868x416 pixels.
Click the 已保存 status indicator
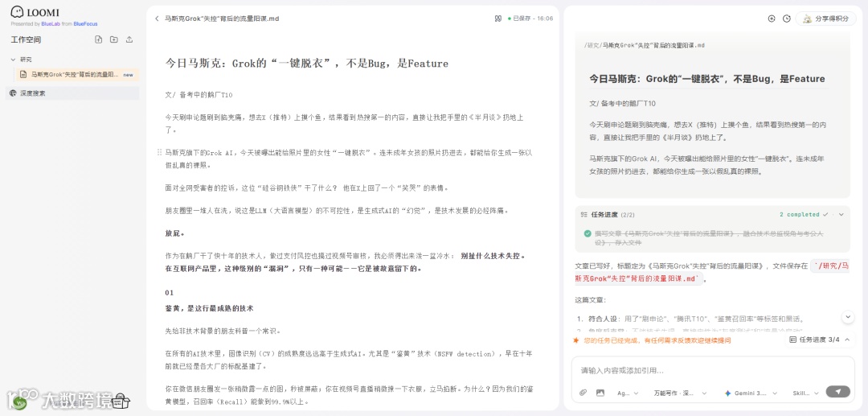coord(530,19)
